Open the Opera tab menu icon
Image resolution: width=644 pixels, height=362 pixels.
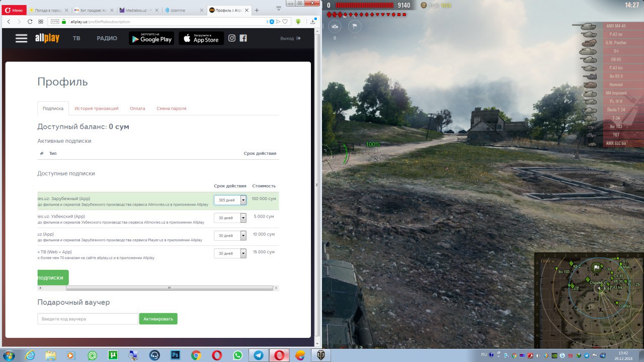279,9
